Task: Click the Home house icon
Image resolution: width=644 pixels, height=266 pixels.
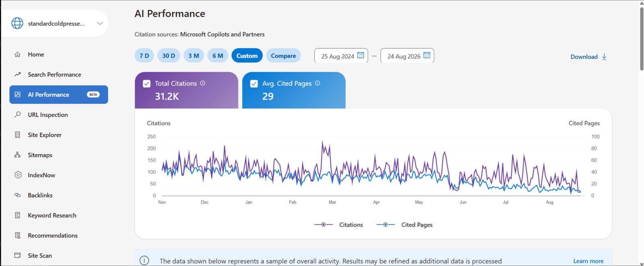Action: tap(17, 54)
